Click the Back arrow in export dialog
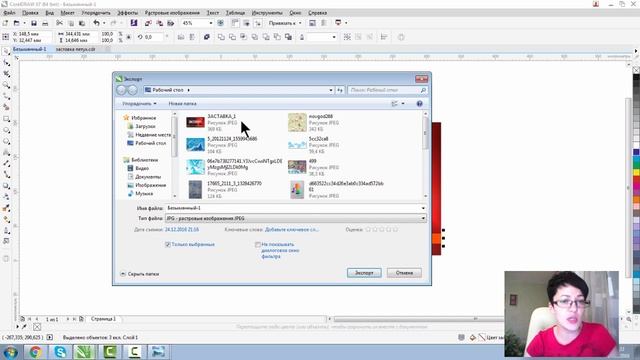This screenshot has width=640, height=360. tap(121, 90)
